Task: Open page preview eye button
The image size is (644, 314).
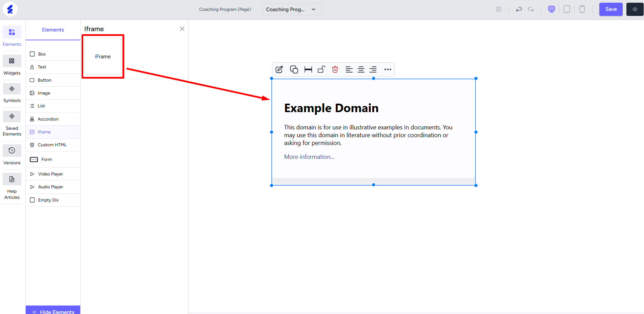Action: pos(635,9)
